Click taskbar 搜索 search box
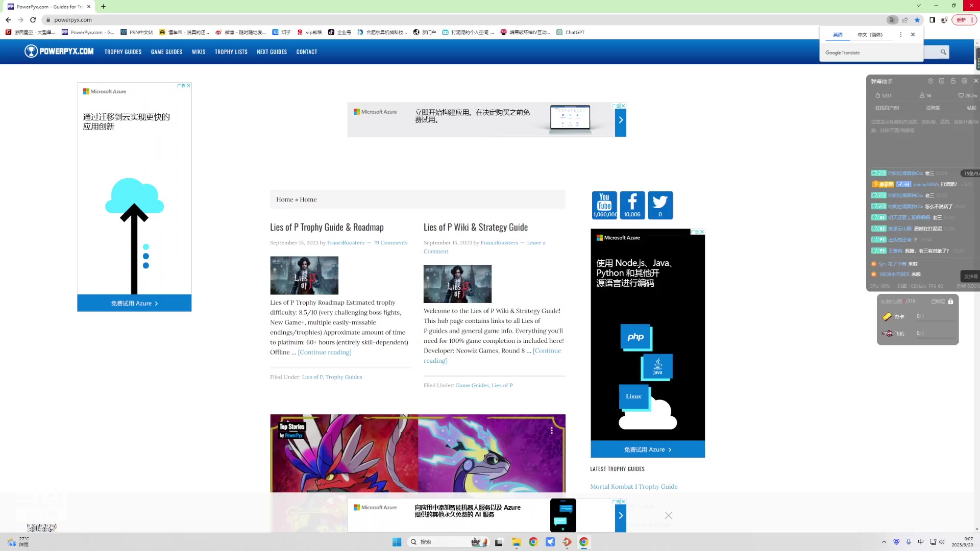Image resolution: width=980 pixels, height=551 pixels. (x=449, y=542)
